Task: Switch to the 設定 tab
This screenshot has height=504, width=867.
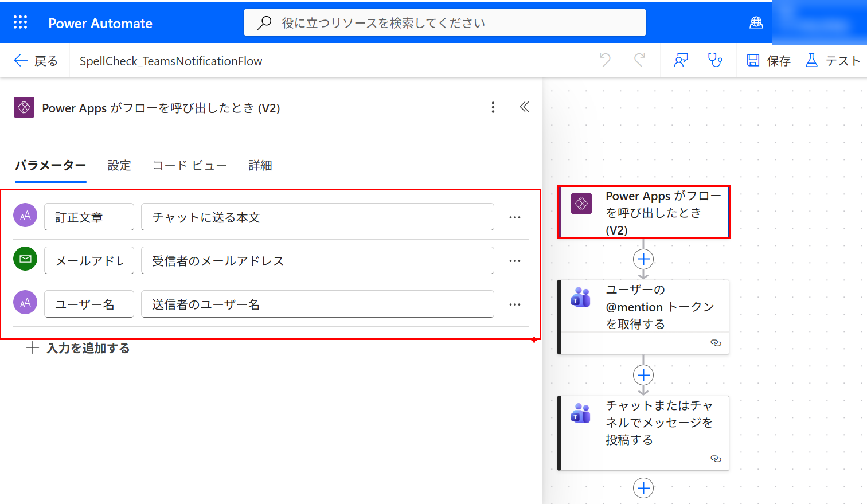Action: tap(119, 165)
